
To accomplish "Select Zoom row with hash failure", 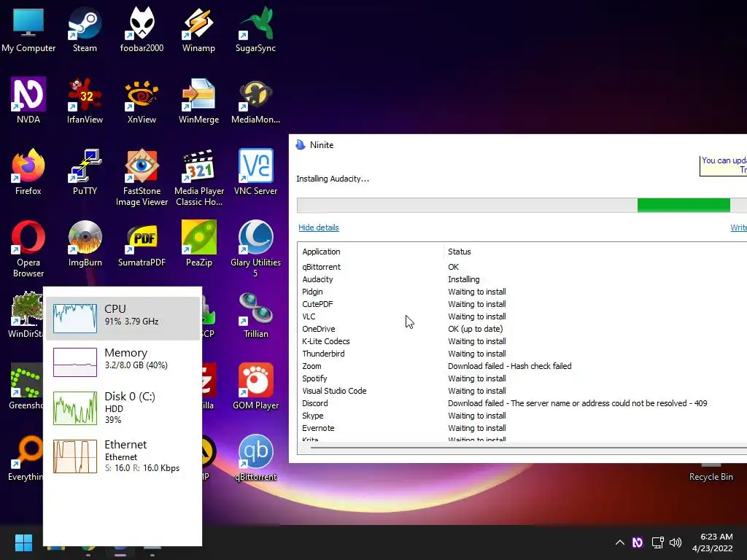I will pos(522,366).
